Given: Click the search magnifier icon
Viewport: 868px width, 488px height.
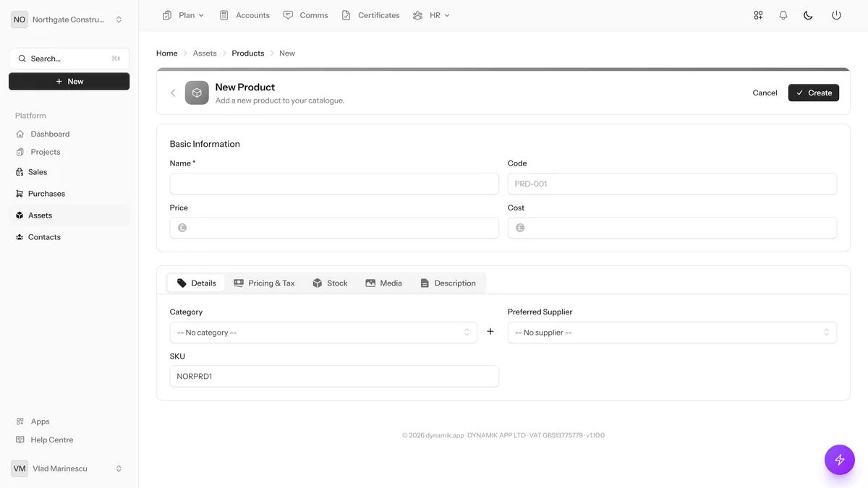Looking at the screenshot, I should [x=22, y=59].
